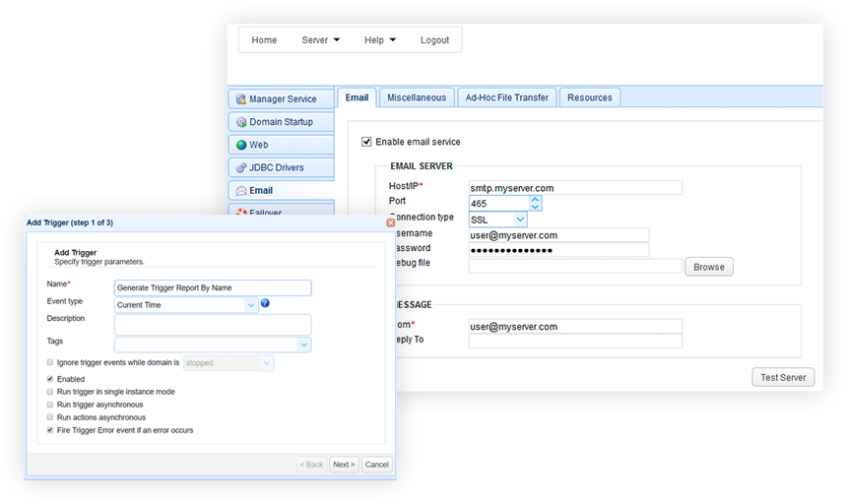The width and height of the screenshot is (847, 504).
Task: Click the help icon beside Event type
Action: click(x=265, y=303)
